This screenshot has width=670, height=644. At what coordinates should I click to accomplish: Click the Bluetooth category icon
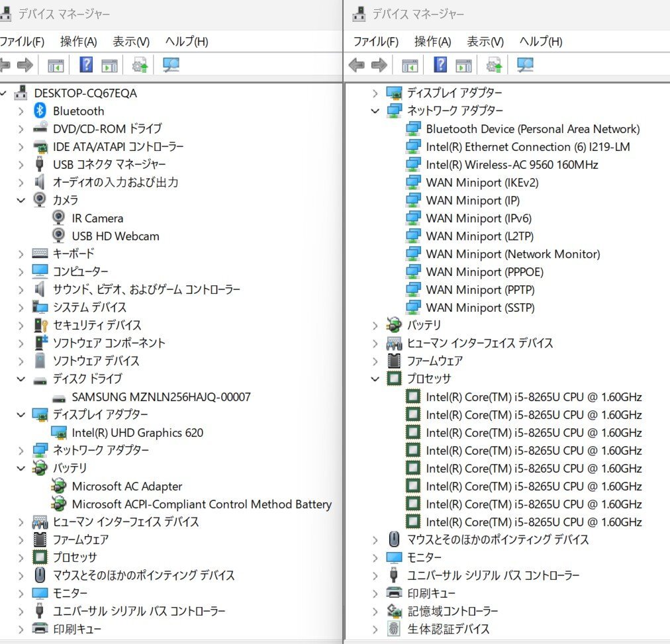point(40,111)
